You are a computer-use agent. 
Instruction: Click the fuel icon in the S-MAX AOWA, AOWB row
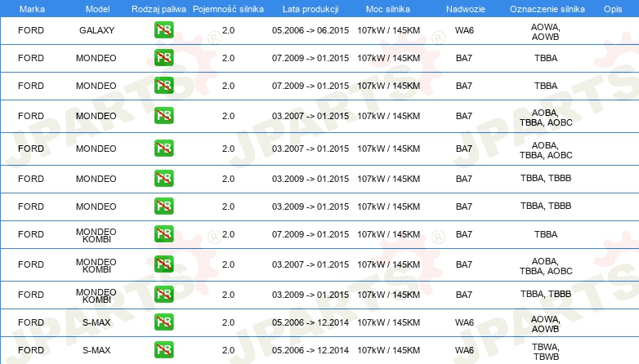[x=163, y=322]
